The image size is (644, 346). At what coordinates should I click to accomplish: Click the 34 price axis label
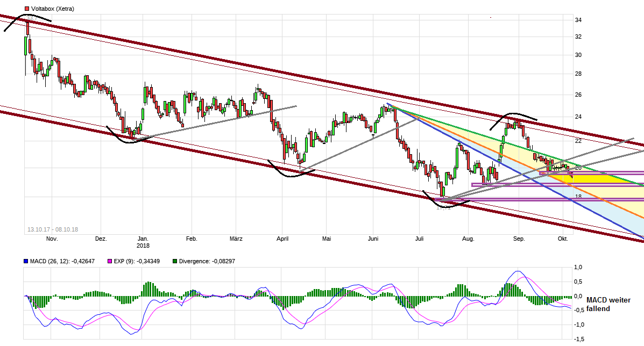pos(578,20)
